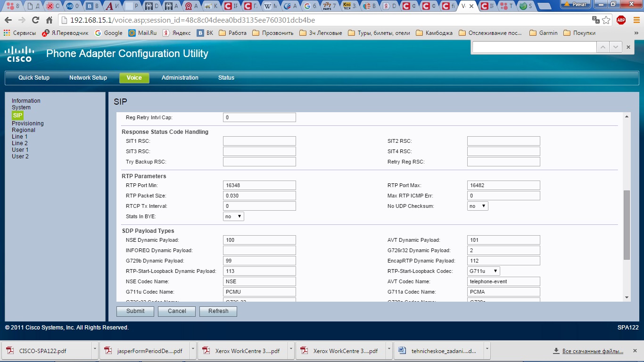Open the ВК bookmark
Image resolution: width=644 pixels, height=362 pixels.
(x=205, y=33)
